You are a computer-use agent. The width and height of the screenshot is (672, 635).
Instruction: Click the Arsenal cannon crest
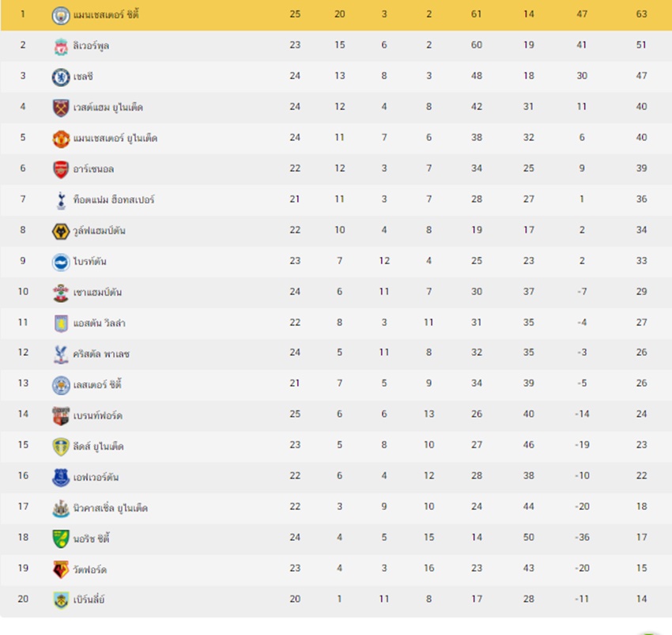[61, 170]
